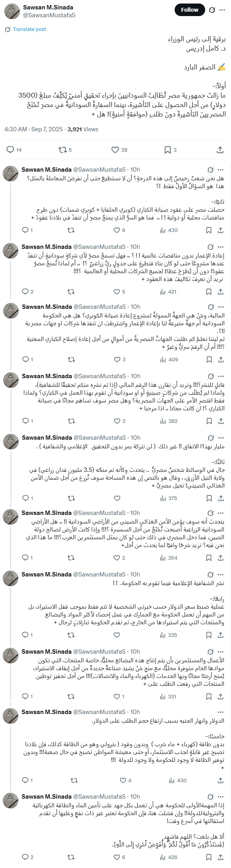Viewport: 231px width, 868px height.
Task: Open Translate post link
Action: point(29,29)
